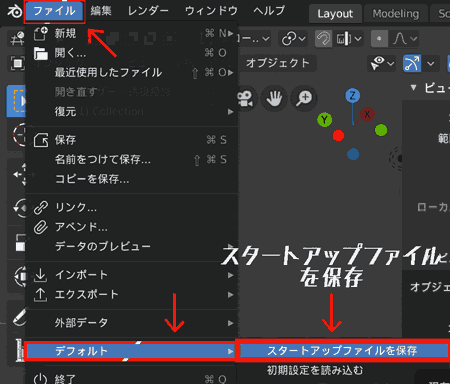The image size is (450, 384).
Task: Open the snap target dropdown
Action: point(349,39)
